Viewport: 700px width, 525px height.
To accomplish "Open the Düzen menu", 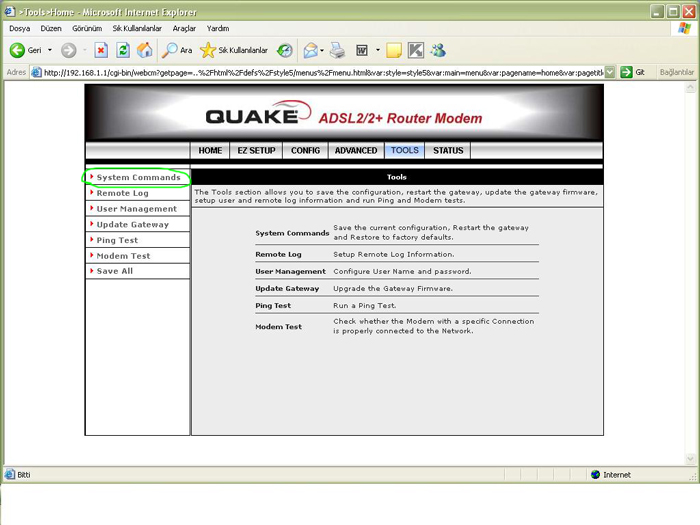I will [x=51, y=29].
